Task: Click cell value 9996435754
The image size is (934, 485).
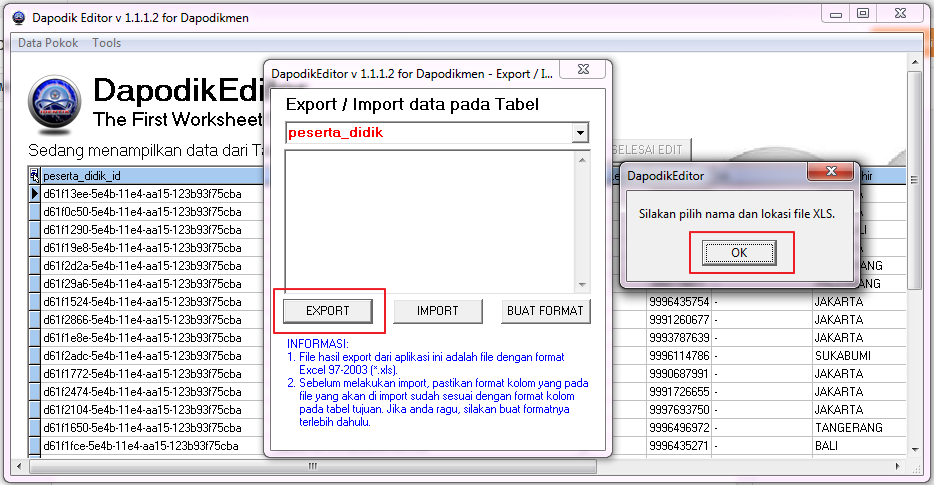Action: click(x=679, y=301)
